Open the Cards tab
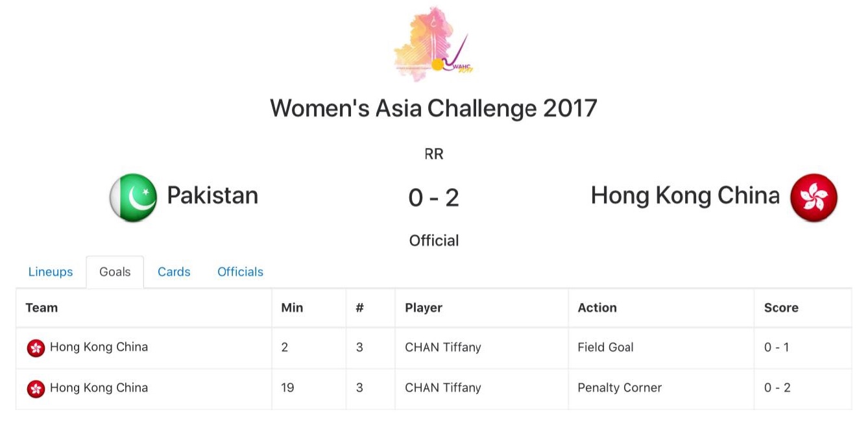 click(174, 272)
